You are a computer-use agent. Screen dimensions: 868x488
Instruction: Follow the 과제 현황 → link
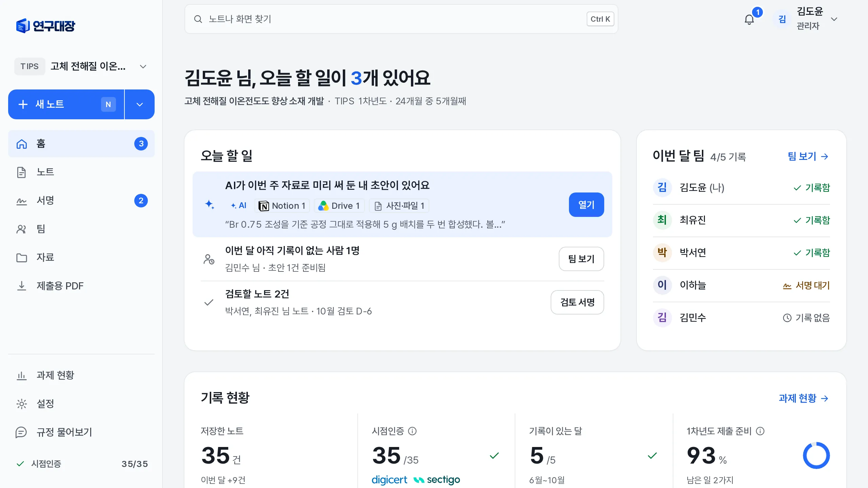804,398
